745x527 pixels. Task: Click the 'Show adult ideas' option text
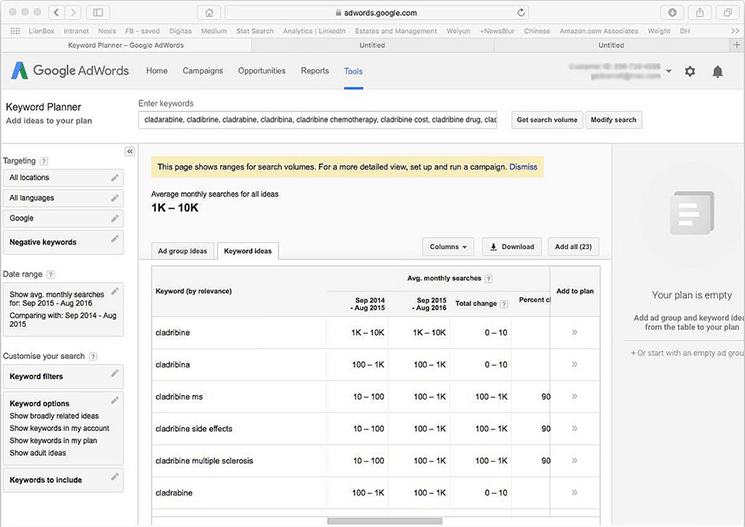point(38,453)
